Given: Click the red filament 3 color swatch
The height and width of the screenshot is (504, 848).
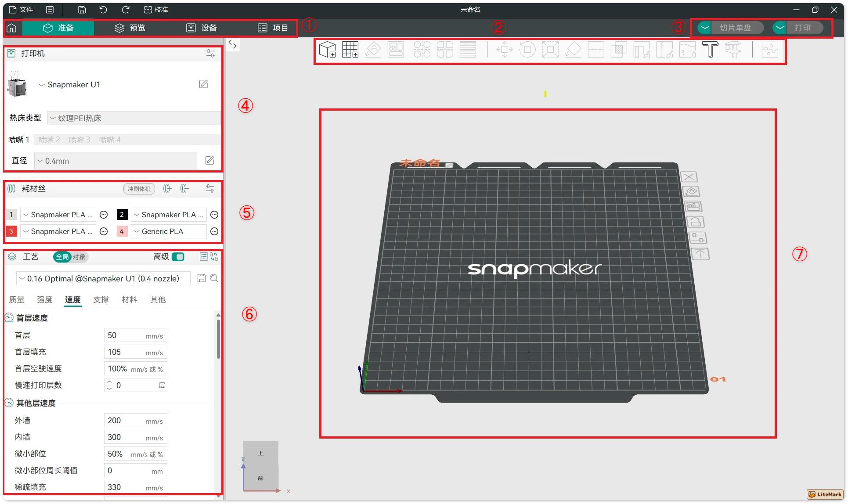Looking at the screenshot, I should [11, 231].
